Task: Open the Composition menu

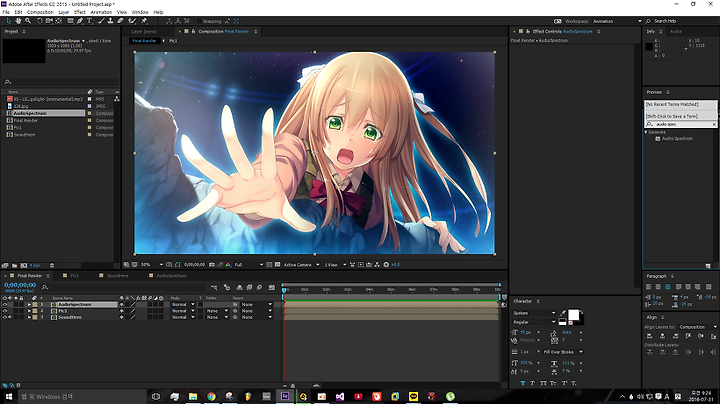Action: [40, 12]
